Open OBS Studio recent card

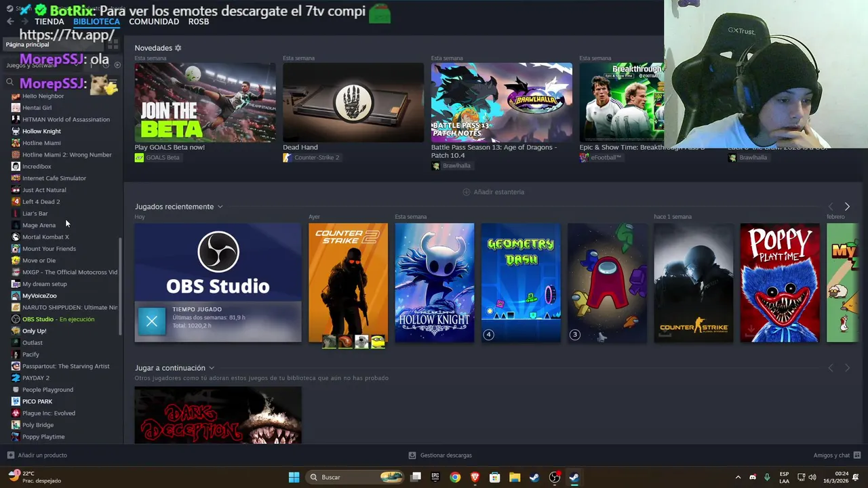(x=218, y=283)
